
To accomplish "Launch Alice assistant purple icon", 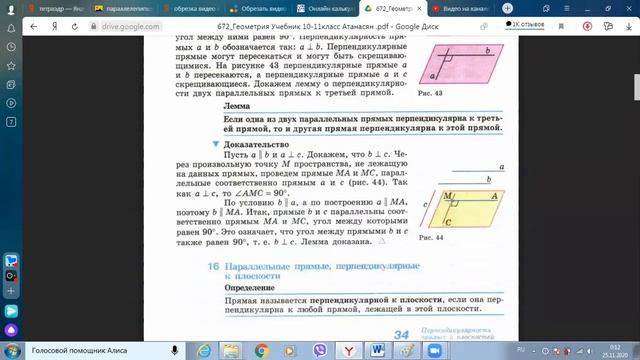I will click(x=11, y=330).
